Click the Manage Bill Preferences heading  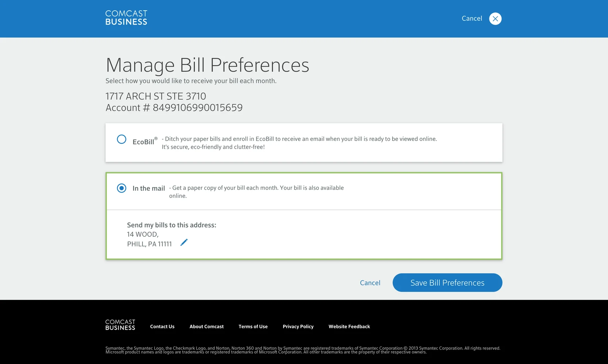click(207, 65)
